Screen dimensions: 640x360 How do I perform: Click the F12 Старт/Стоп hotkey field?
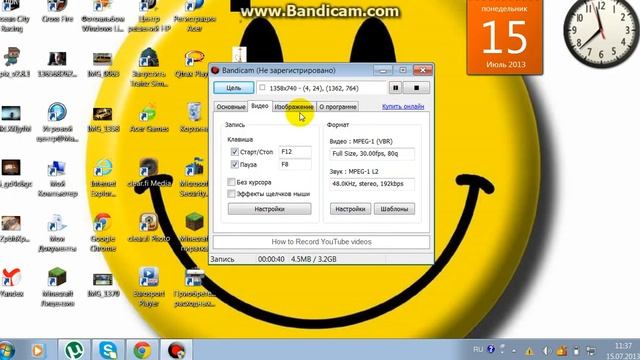[295, 152]
